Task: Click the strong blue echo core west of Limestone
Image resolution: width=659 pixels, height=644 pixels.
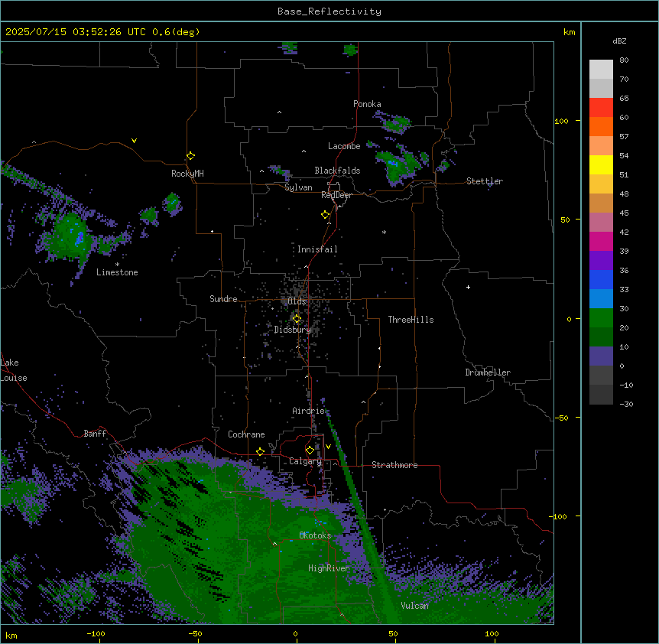Action: click(x=79, y=239)
